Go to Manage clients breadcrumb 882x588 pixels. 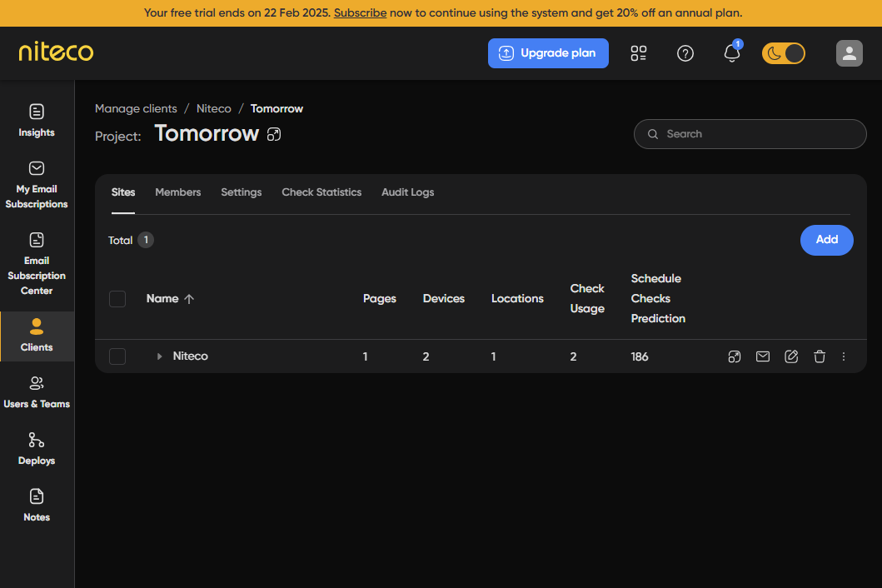(x=136, y=108)
